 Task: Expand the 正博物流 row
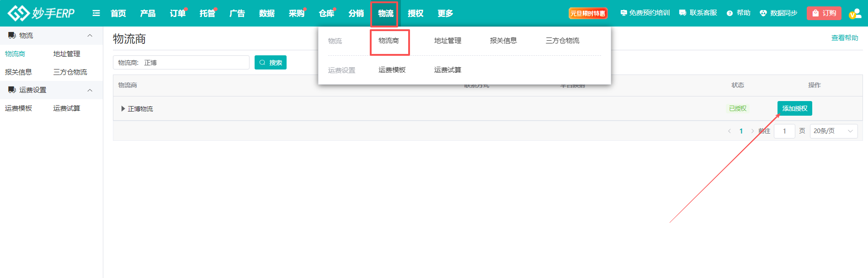(x=123, y=109)
